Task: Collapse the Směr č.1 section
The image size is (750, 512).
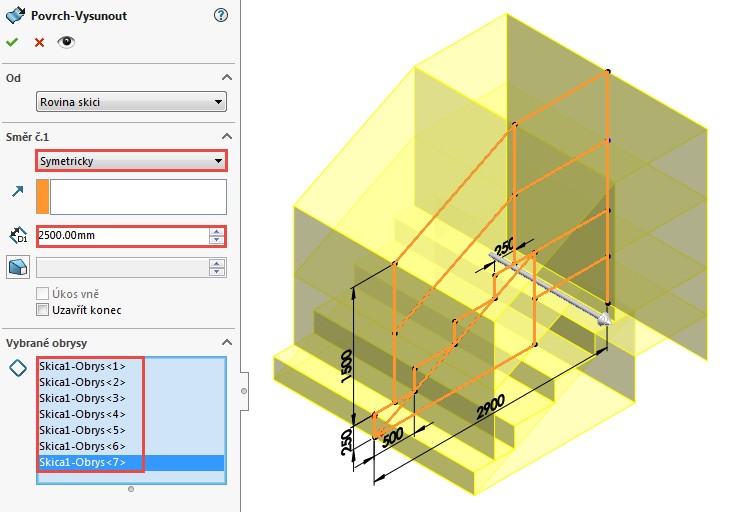Action: (227, 136)
